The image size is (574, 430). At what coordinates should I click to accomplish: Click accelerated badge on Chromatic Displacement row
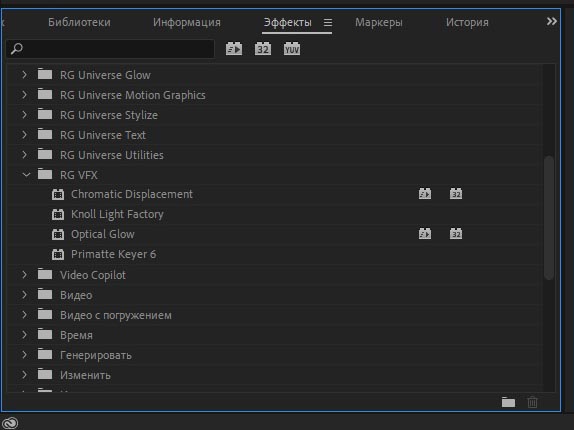click(425, 194)
